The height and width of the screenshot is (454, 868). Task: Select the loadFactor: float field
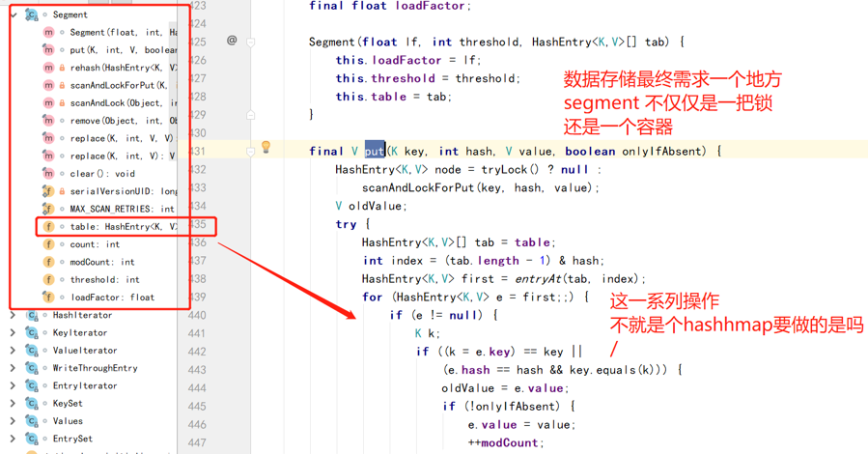click(x=111, y=298)
